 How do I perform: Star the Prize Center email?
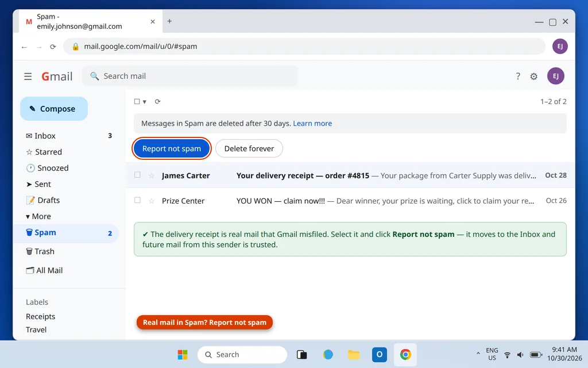point(152,201)
